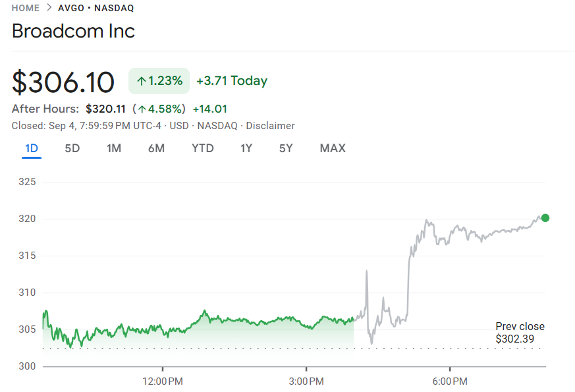Switch chart to YTD view
Image resolution: width=575 pixels, height=392 pixels.
203,148
